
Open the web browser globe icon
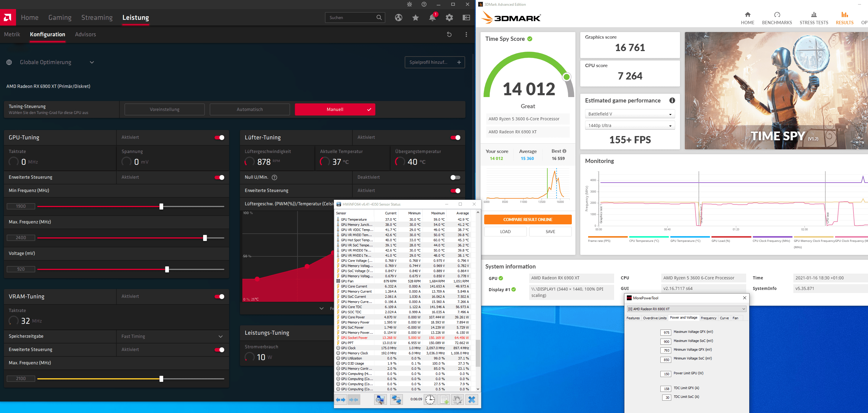[x=399, y=18]
